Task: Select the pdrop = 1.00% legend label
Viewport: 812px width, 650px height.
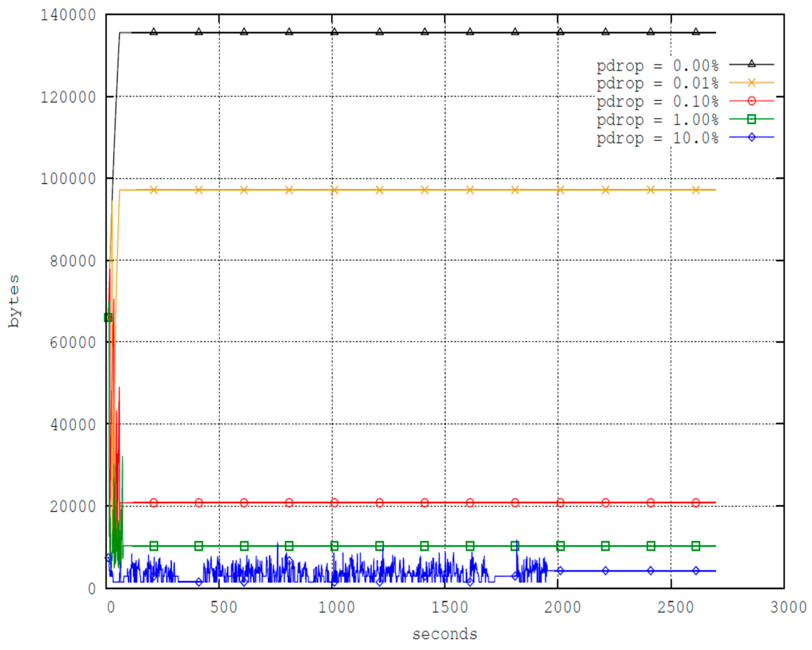Action: pyautogui.click(x=657, y=120)
